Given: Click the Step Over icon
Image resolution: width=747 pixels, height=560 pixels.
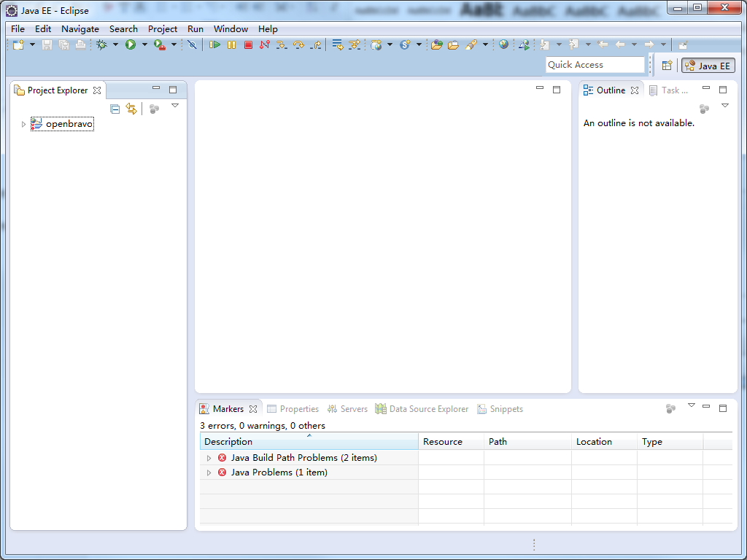Looking at the screenshot, I should click(298, 44).
